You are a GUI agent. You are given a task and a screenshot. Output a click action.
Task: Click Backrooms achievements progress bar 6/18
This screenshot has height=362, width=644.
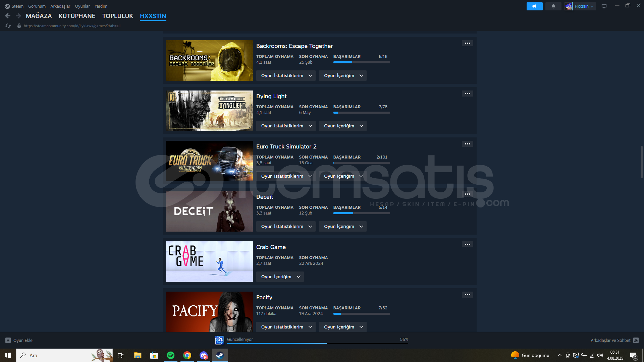coord(362,62)
